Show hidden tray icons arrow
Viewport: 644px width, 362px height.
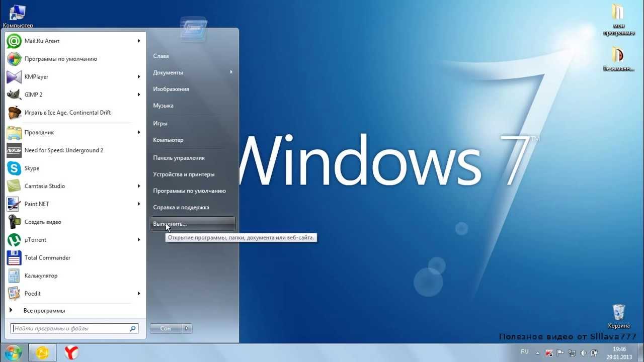(538, 353)
